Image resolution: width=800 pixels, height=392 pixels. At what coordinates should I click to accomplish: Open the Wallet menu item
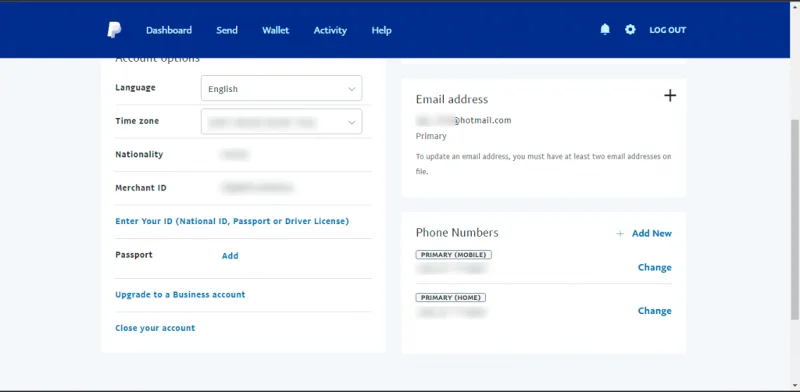276,30
